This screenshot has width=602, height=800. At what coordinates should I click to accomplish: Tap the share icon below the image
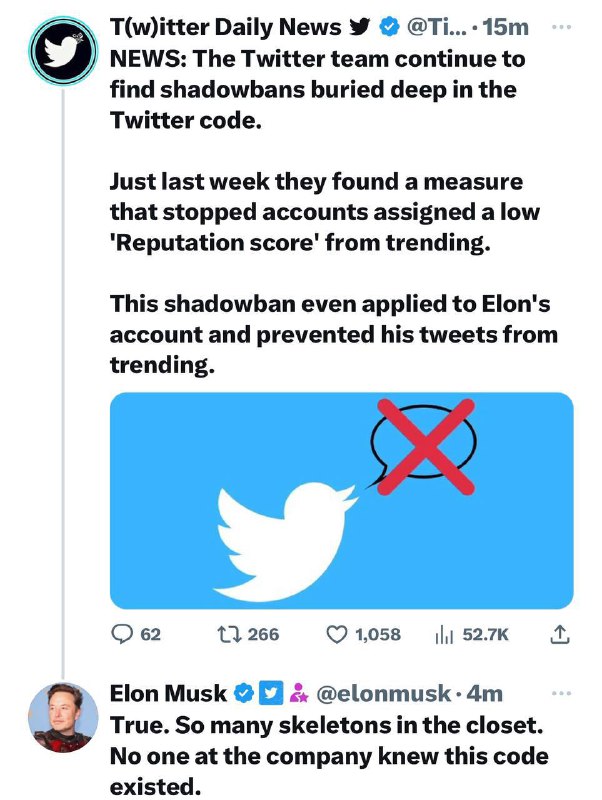(560, 634)
